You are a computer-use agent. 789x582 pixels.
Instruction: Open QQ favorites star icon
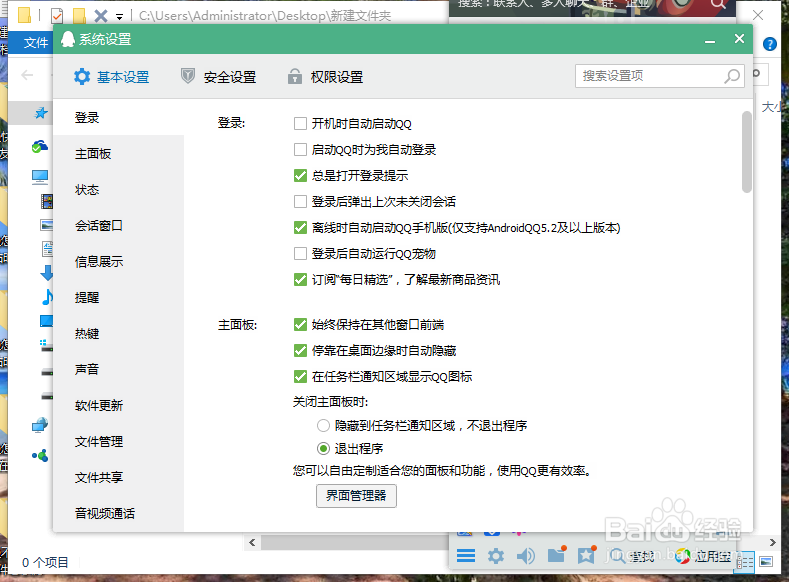click(586, 555)
